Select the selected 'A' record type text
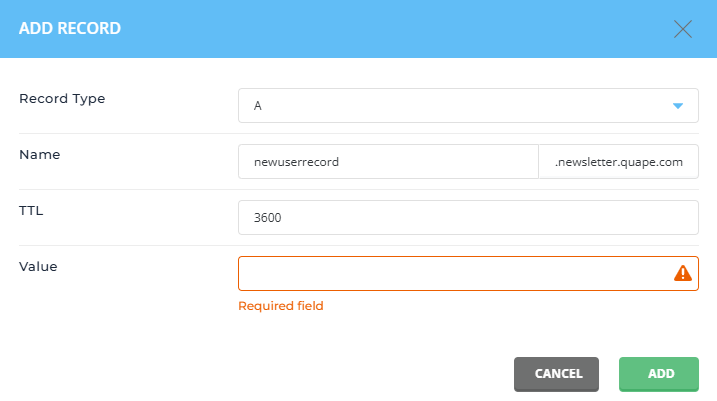 tap(258, 106)
